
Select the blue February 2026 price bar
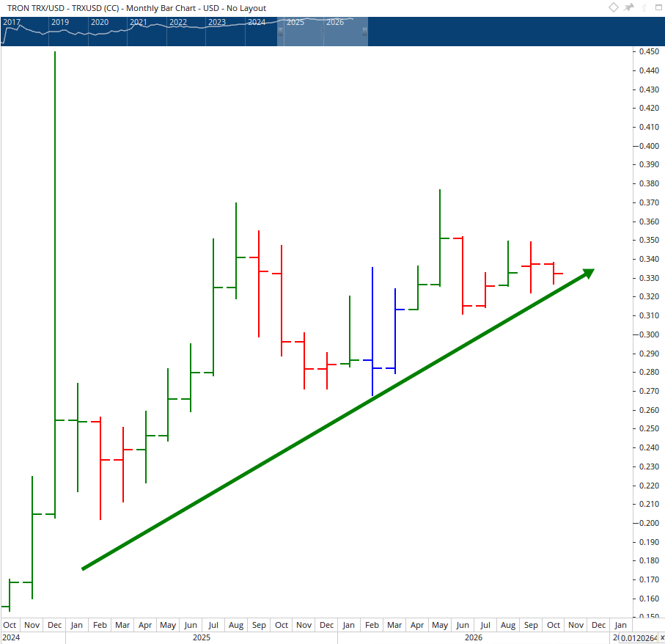(372, 332)
